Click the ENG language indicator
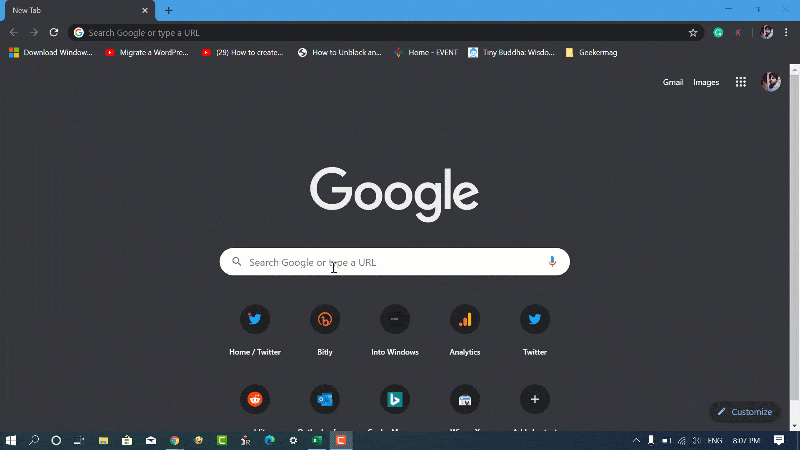The image size is (800, 450). click(715, 440)
